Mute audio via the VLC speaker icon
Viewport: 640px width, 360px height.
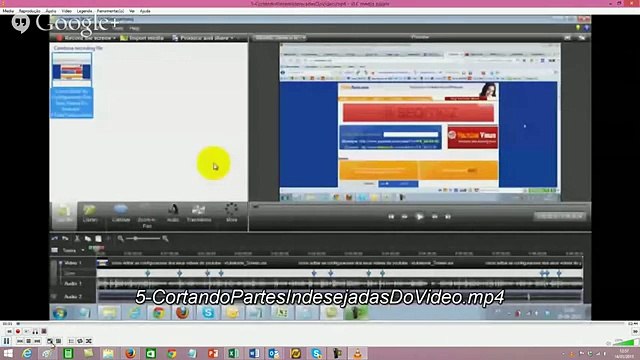coord(609,343)
